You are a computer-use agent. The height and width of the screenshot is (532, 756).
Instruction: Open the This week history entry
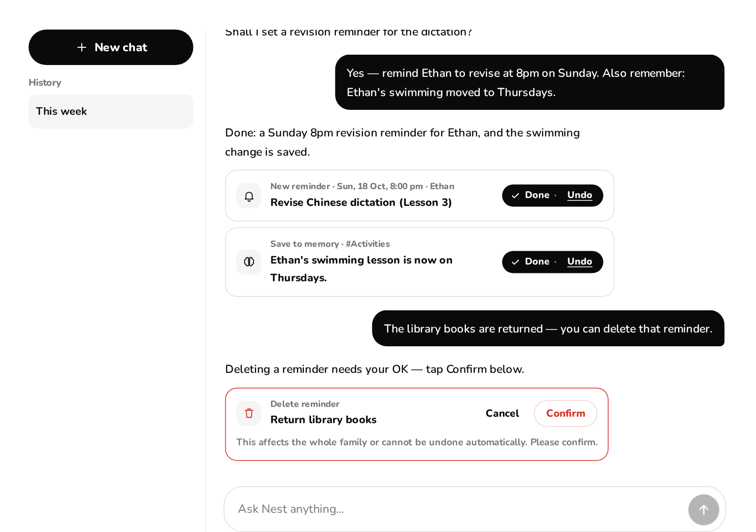[111, 111]
